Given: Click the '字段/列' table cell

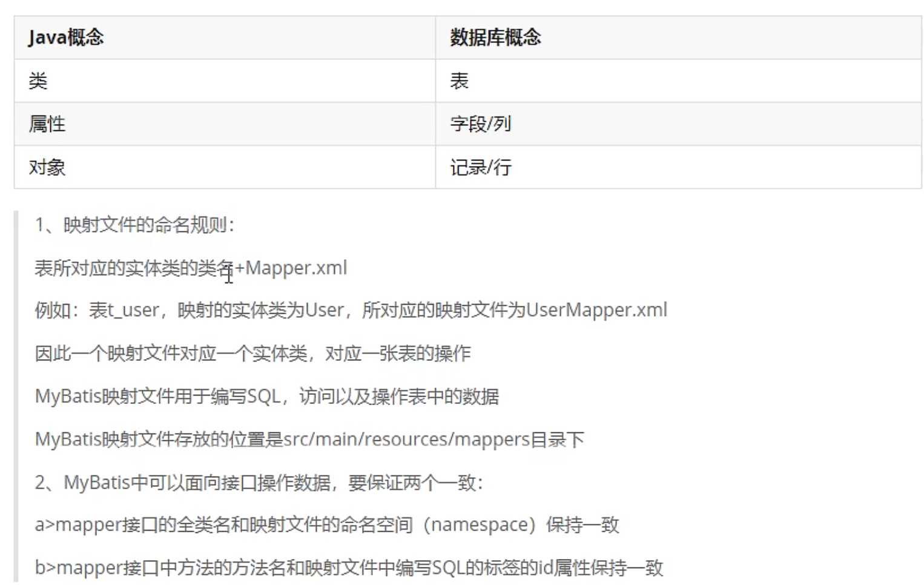Looking at the screenshot, I should 678,124.
